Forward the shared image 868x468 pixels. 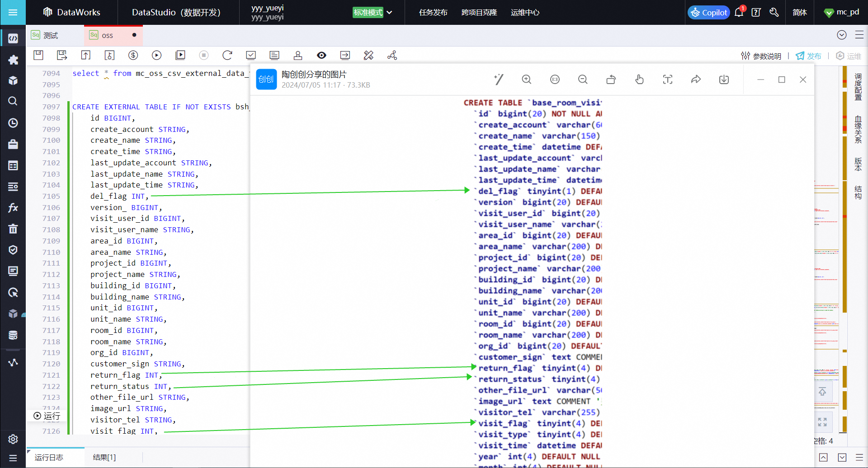(696, 80)
